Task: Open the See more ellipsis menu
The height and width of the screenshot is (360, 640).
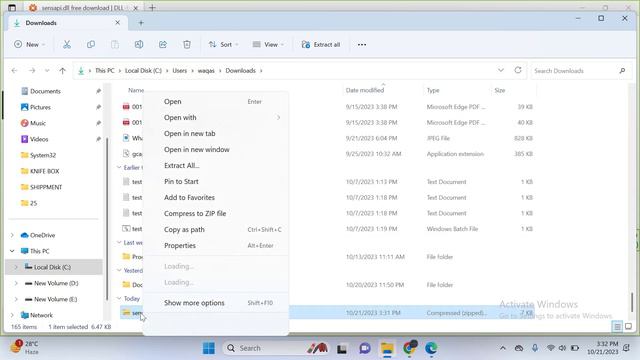Action: tap(362, 44)
